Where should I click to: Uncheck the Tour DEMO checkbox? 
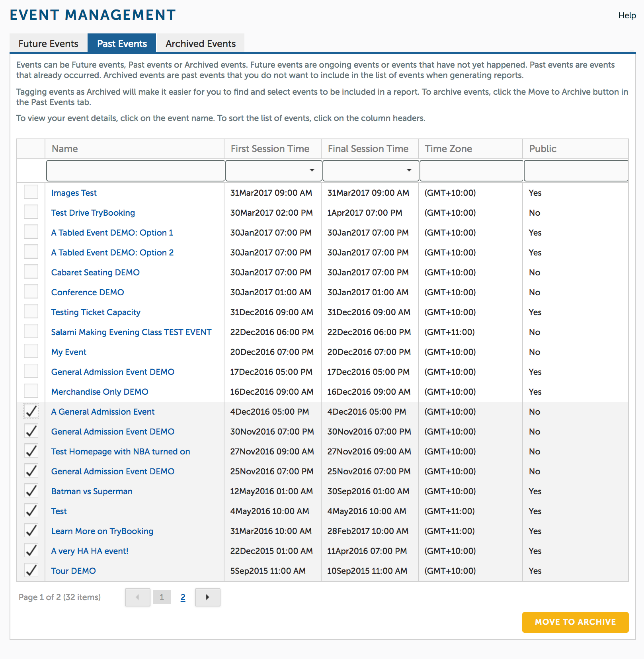pyautogui.click(x=31, y=570)
